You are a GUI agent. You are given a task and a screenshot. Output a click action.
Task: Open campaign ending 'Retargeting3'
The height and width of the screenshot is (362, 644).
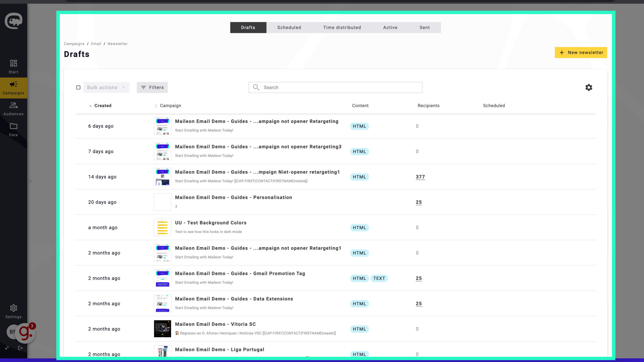click(x=258, y=147)
